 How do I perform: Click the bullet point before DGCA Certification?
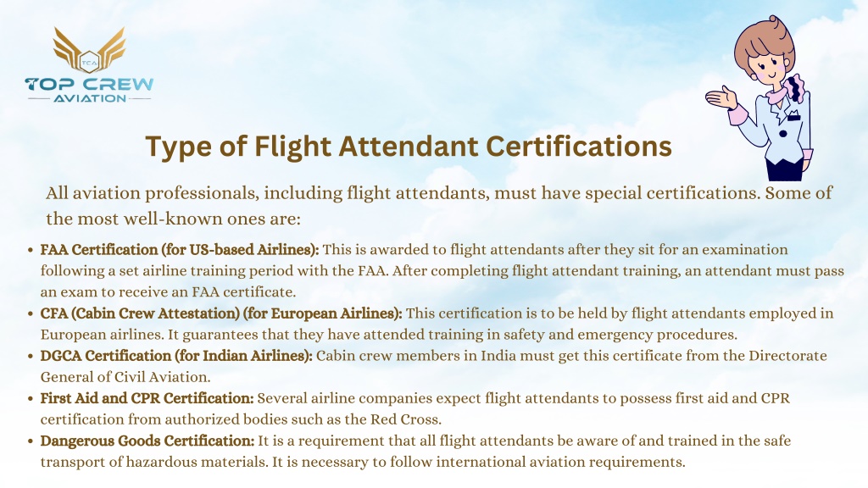click(31, 357)
